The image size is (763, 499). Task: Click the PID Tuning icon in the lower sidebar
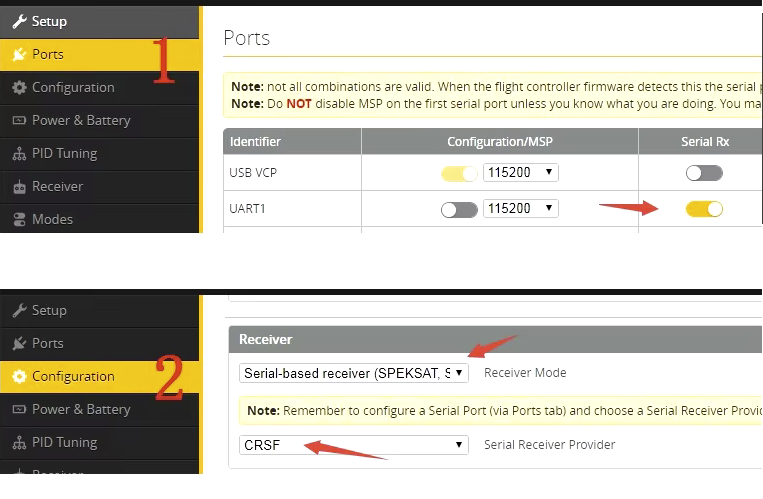[19, 442]
